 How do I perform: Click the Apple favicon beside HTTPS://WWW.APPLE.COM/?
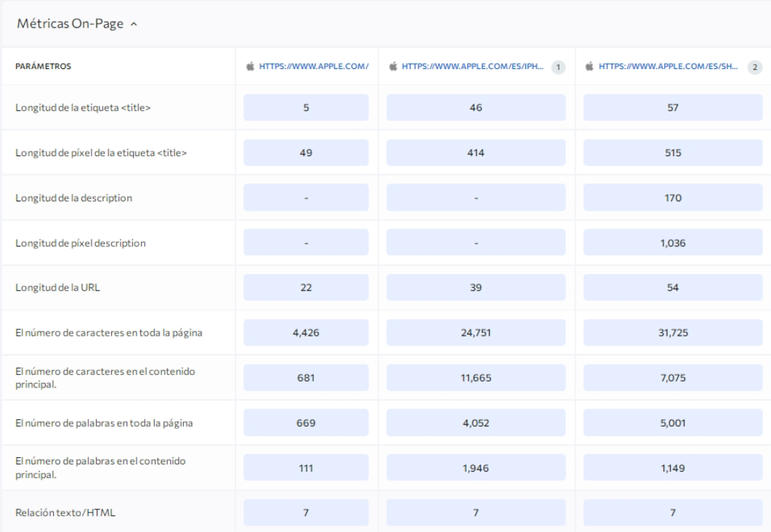click(250, 66)
